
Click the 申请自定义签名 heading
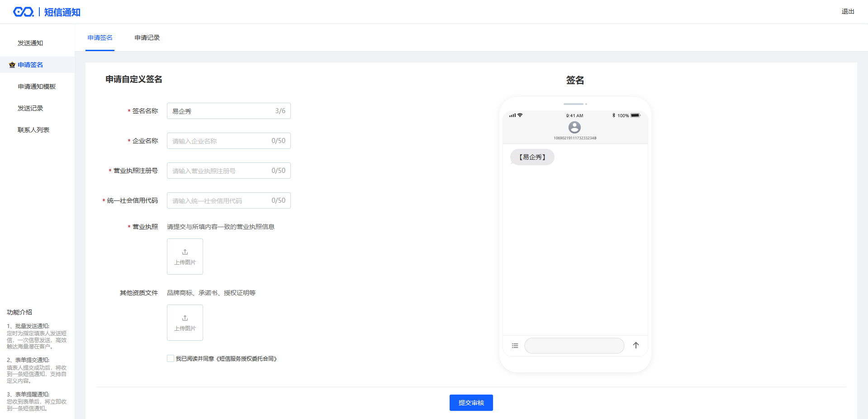point(134,79)
